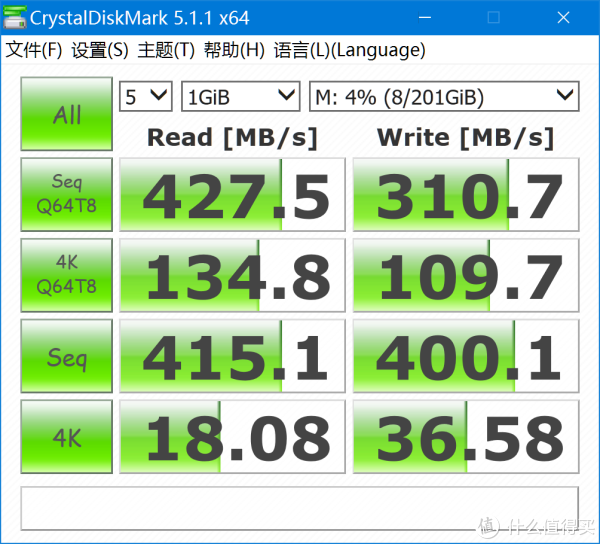Expand the test size dropdown showing 1GiB

[x=240, y=96]
